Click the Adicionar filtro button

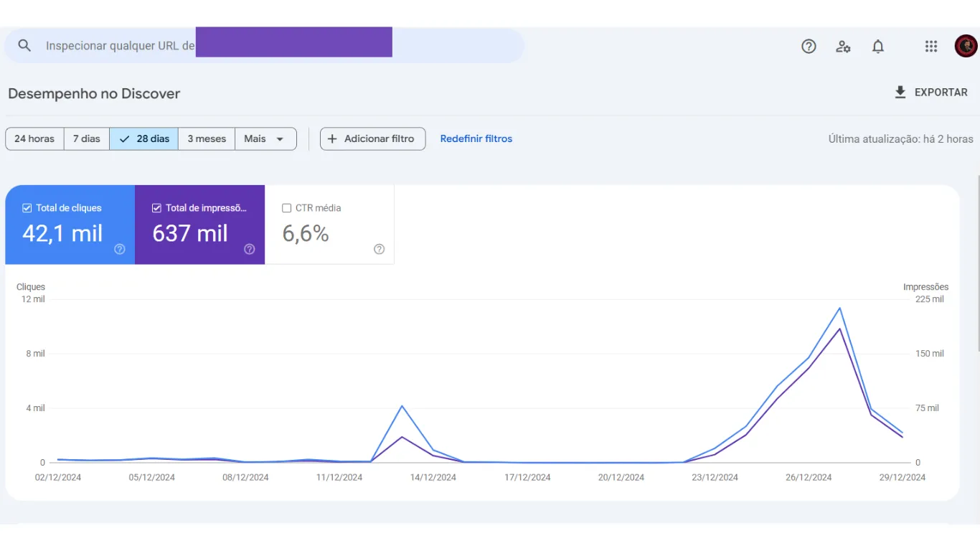click(x=372, y=139)
